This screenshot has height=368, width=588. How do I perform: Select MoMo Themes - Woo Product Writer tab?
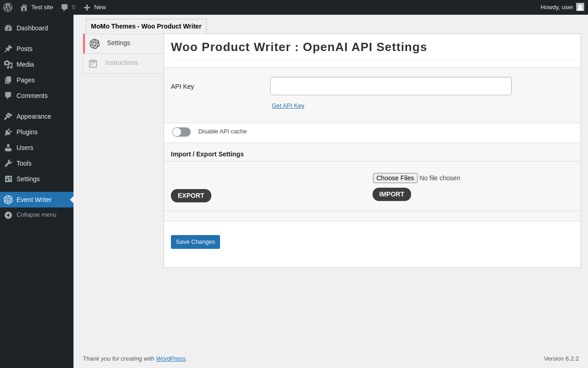[146, 26]
